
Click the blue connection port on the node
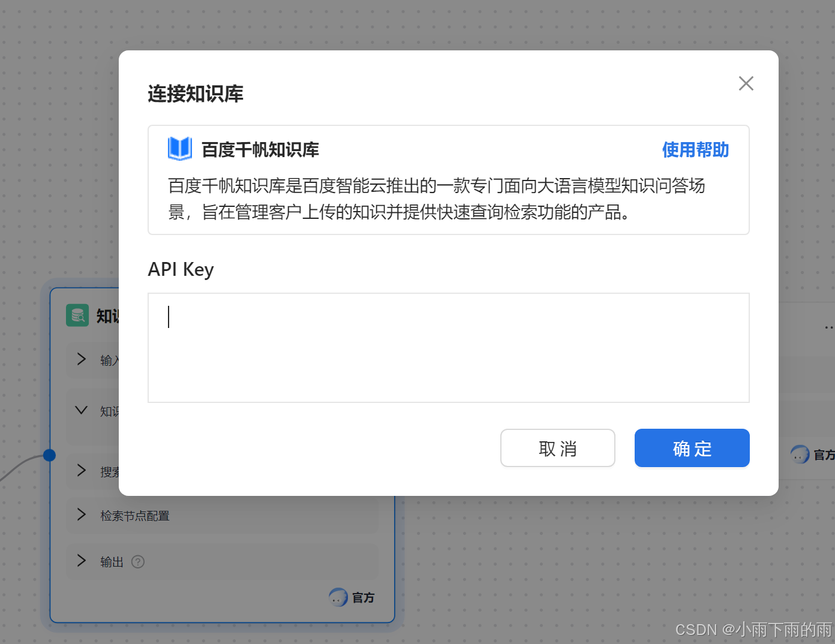click(x=49, y=455)
